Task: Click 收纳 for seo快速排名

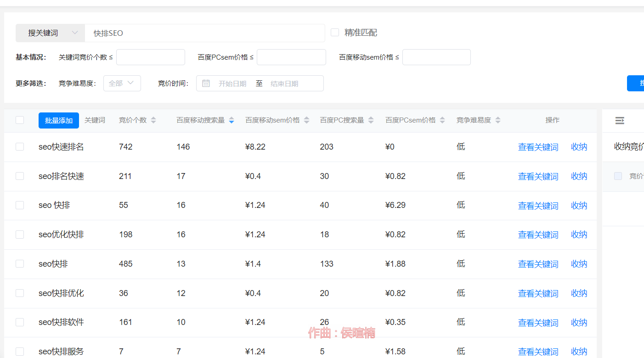Action: tap(579, 147)
